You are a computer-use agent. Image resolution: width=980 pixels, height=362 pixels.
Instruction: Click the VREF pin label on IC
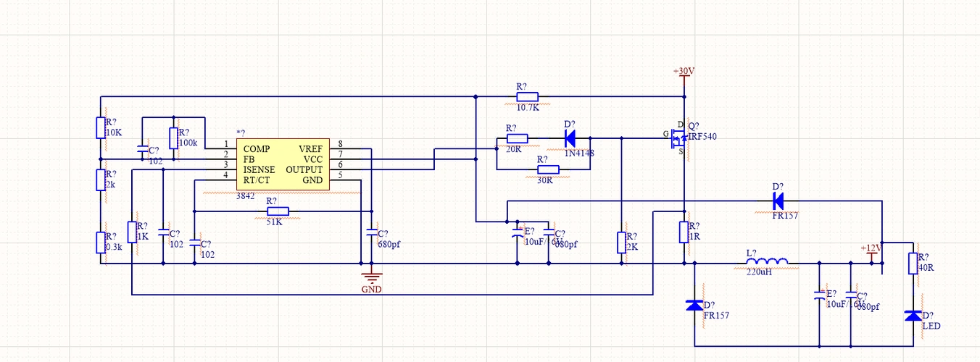tap(310, 149)
